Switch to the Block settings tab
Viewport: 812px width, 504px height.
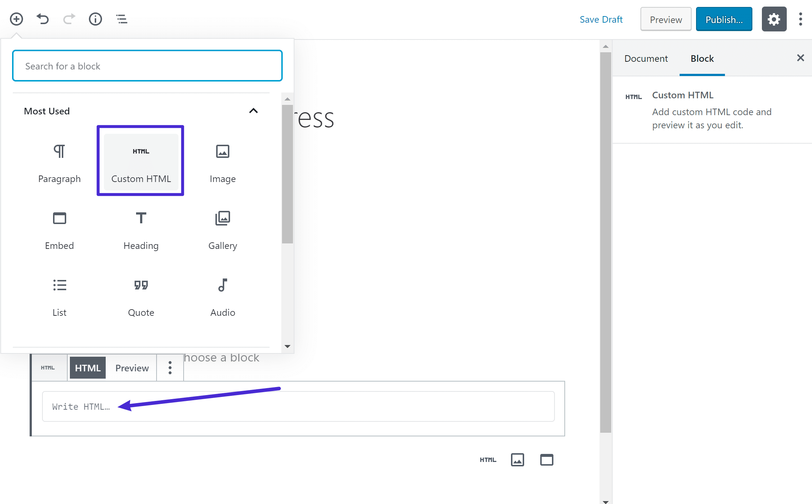[x=702, y=58]
